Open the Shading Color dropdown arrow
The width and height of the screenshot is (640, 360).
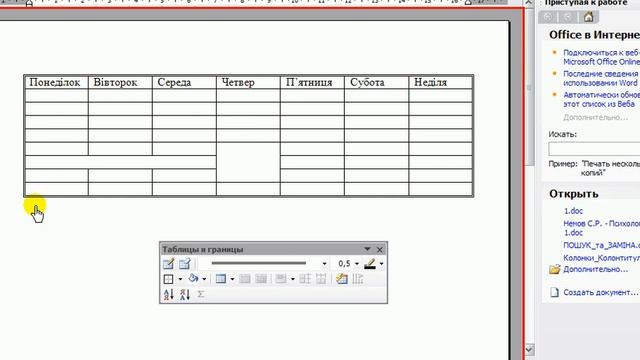coord(204,279)
